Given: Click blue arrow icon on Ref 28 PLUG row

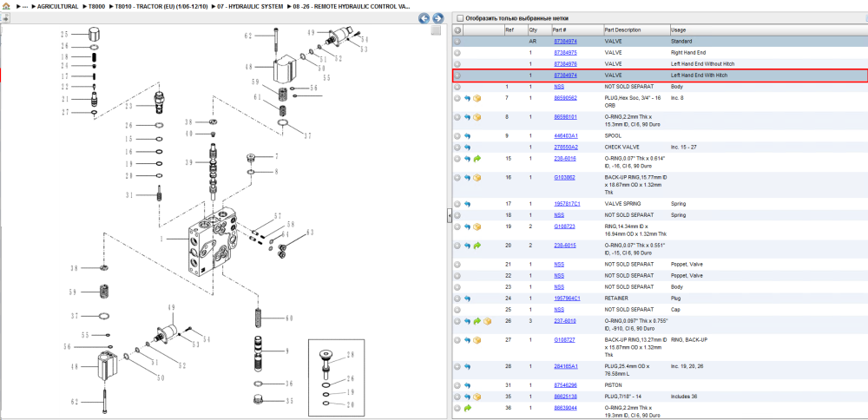Looking at the screenshot, I should click(x=467, y=366).
